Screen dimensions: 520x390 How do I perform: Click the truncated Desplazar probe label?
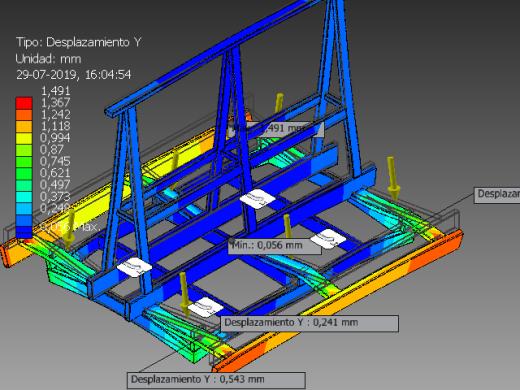[497, 195]
